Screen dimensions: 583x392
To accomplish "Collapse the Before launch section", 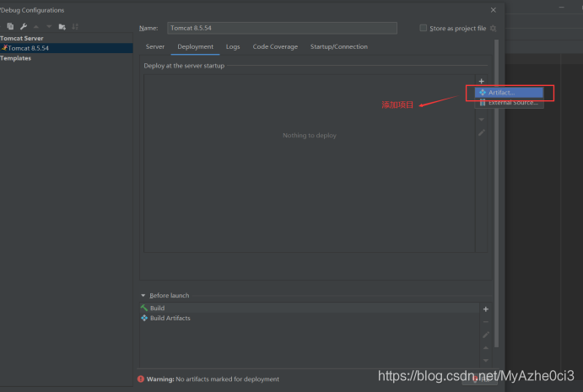I will [143, 295].
